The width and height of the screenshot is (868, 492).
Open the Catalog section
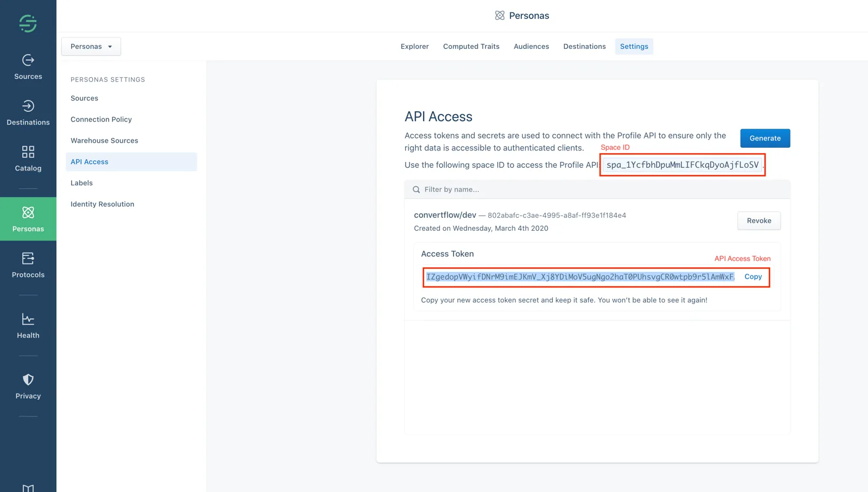(28, 159)
